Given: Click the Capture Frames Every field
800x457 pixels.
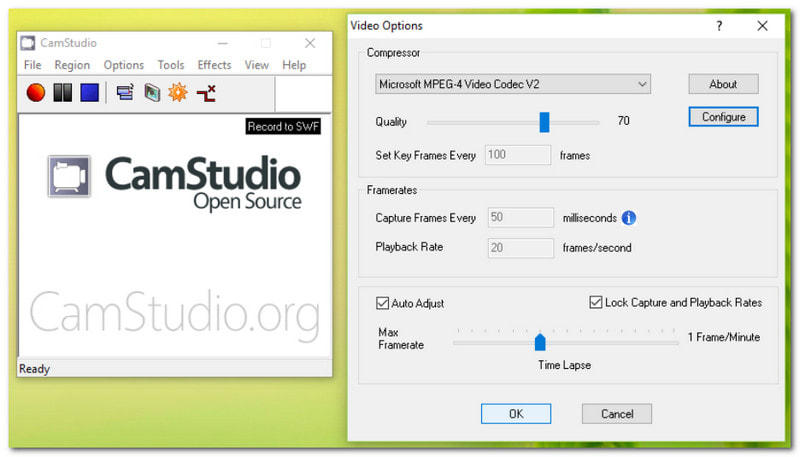Looking at the screenshot, I should pos(520,217).
